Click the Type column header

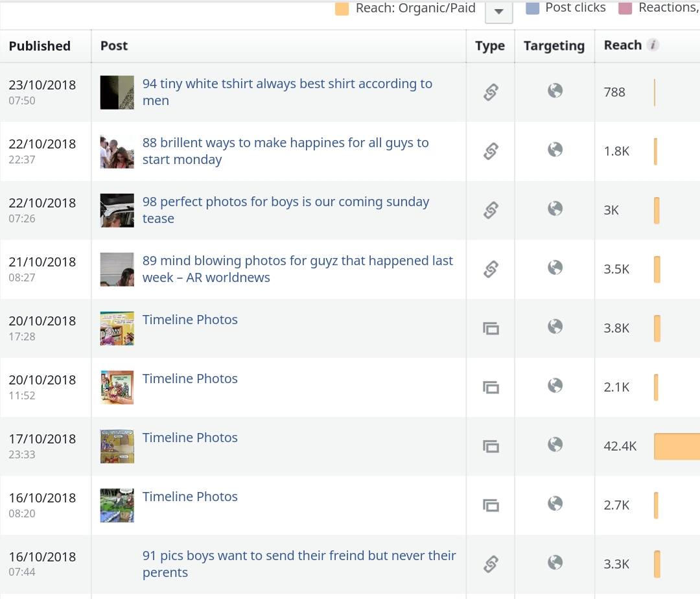click(490, 46)
